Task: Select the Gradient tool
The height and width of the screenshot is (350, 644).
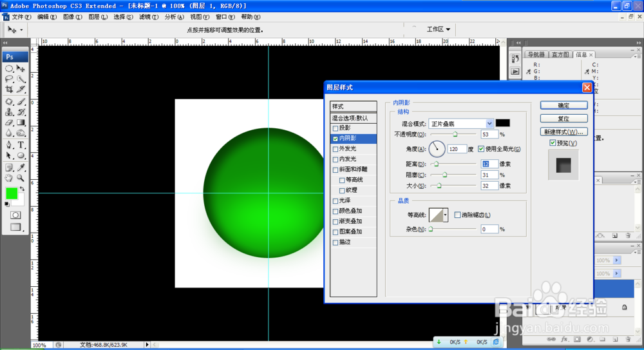Action: (21, 122)
